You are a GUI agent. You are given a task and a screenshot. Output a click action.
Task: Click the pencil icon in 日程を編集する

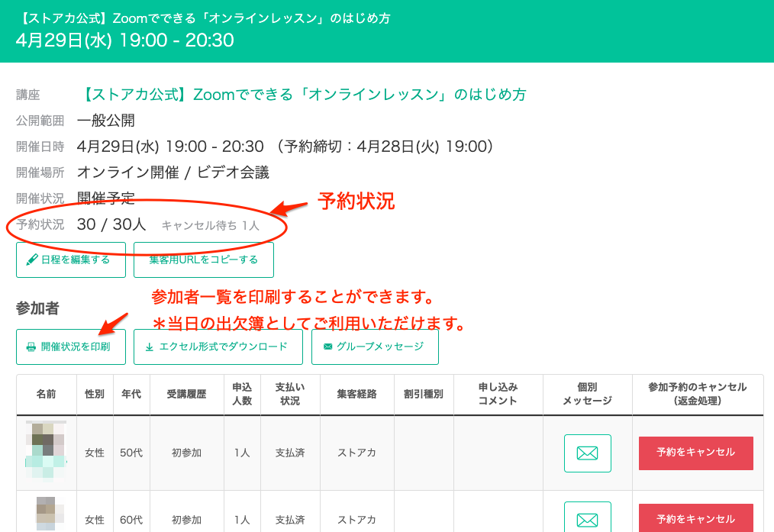pyautogui.click(x=32, y=260)
